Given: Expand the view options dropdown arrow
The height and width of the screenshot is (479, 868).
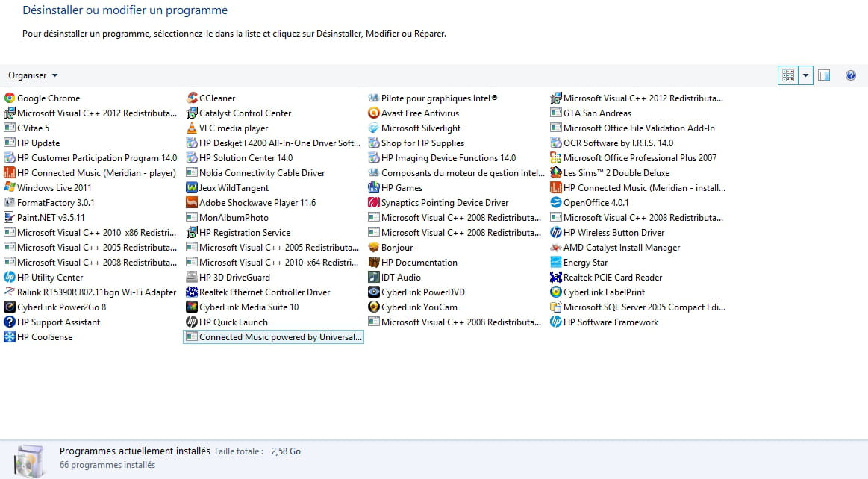Looking at the screenshot, I should (805, 75).
